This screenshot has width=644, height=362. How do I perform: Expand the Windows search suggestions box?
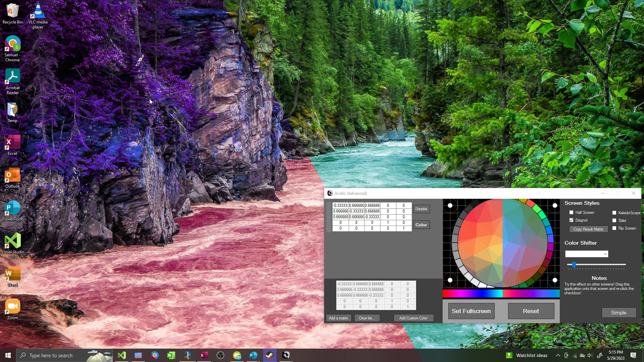click(x=54, y=355)
